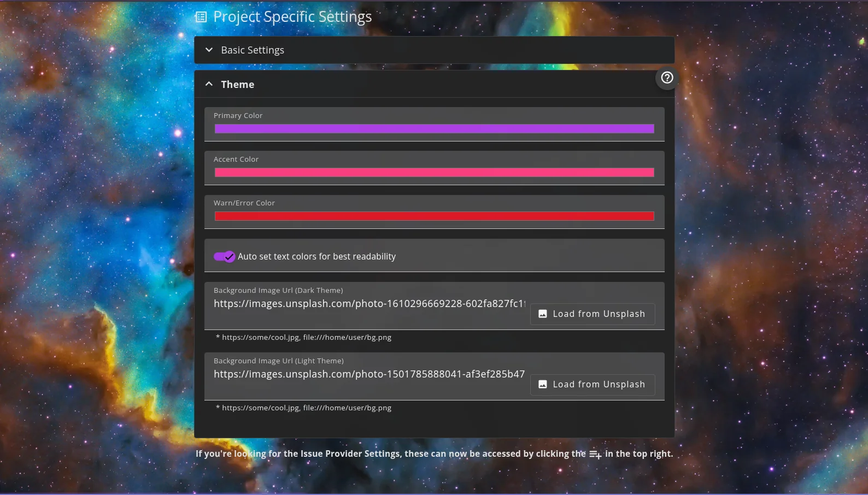This screenshot has width=868, height=495.
Task: Open the Primary Color purple swatch
Action: (434, 129)
